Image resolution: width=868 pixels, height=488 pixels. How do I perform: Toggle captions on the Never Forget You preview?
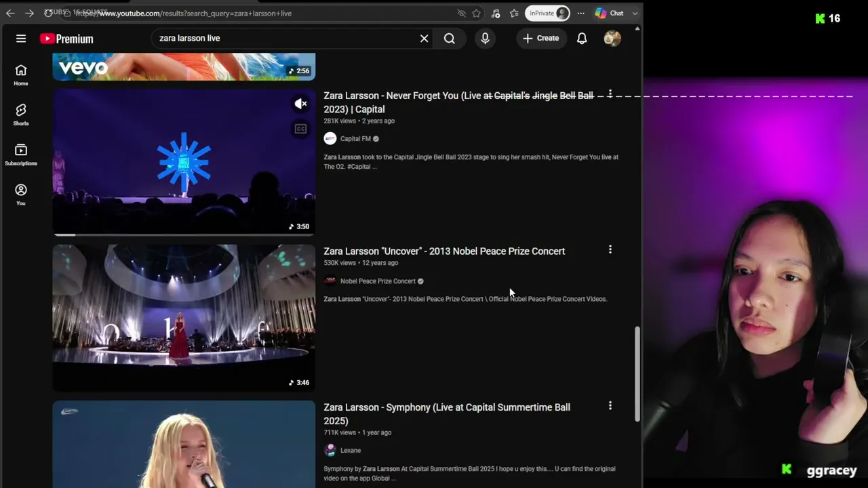[300, 129]
